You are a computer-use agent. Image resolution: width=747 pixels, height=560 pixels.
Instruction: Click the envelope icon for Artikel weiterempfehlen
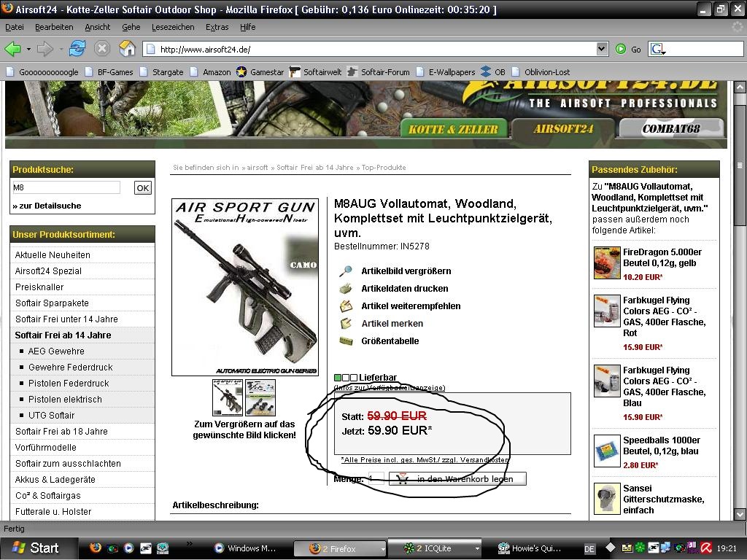345,306
